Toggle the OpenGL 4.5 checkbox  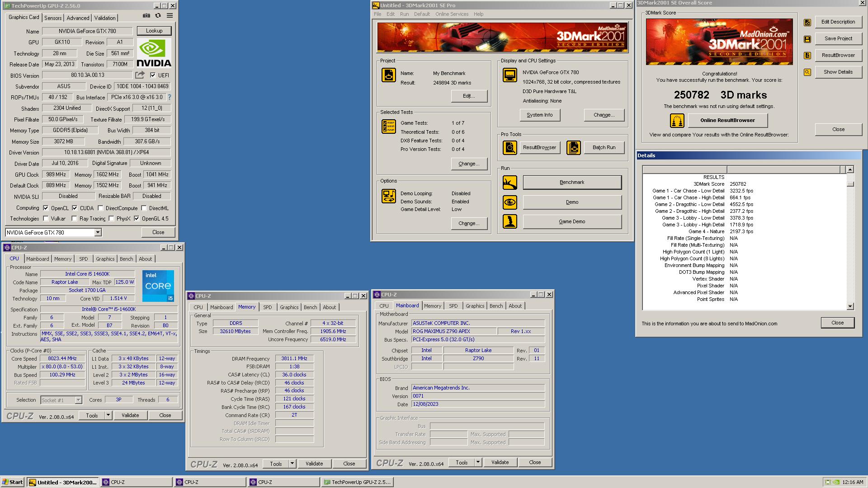pos(137,219)
